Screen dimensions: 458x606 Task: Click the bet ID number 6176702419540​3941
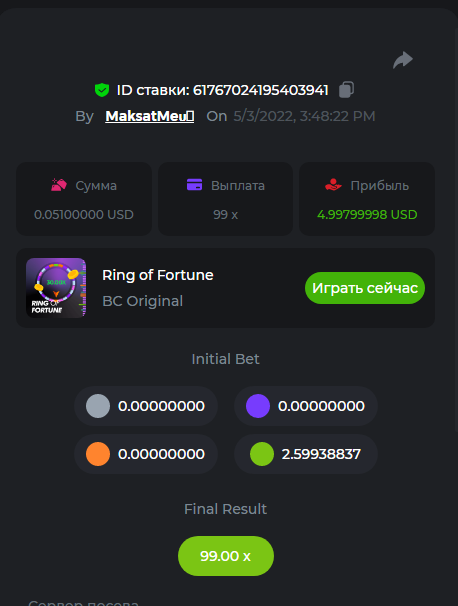pos(261,90)
